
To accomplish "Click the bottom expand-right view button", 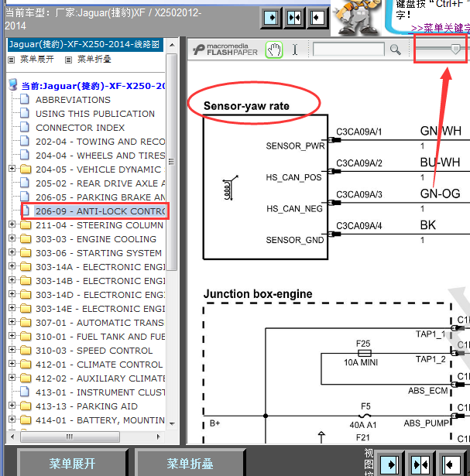I will tap(389, 464).
